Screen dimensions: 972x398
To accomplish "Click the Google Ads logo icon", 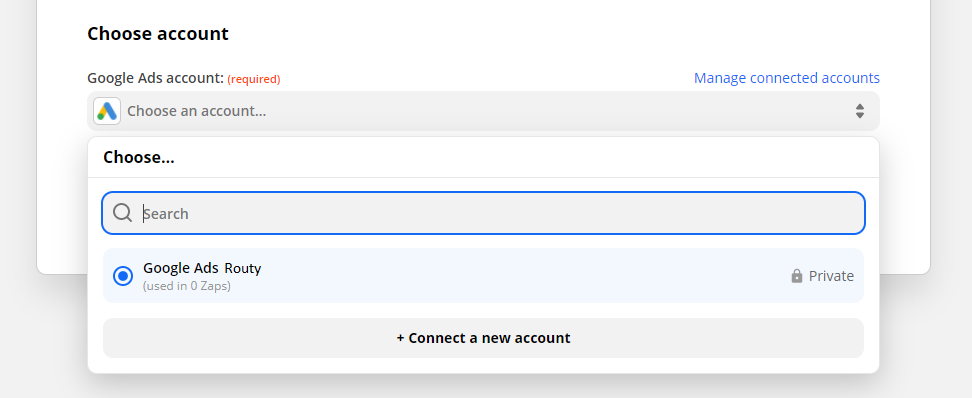I will pyautogui.click(x=107, y=111).
